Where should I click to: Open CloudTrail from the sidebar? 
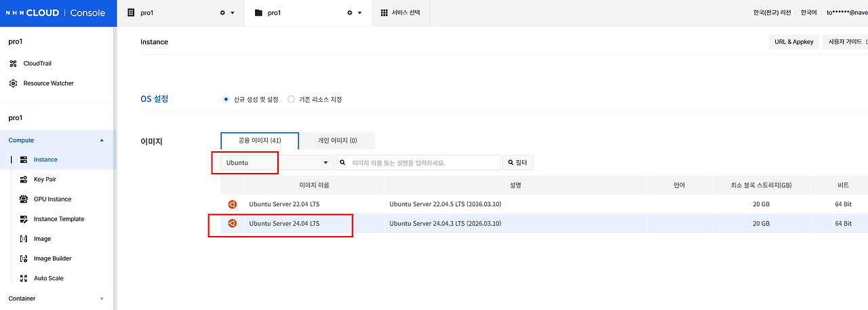37,64
